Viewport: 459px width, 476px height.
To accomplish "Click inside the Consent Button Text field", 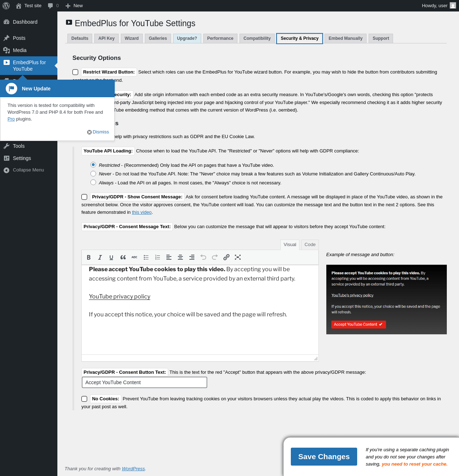I will [145, 382].
